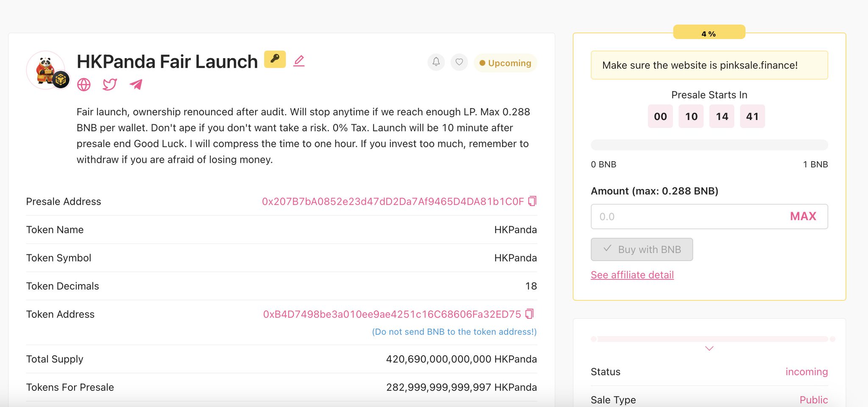The height and width of the screenshot is (407, 868).
Task: Open the Telegram paper plane icon
Action: pyautogui.click(x=136, y=84)
